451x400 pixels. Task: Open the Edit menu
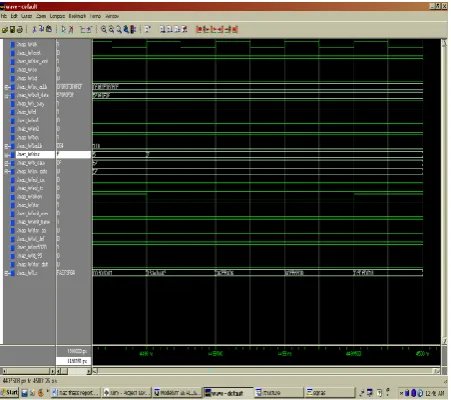[x=14, y=16]
